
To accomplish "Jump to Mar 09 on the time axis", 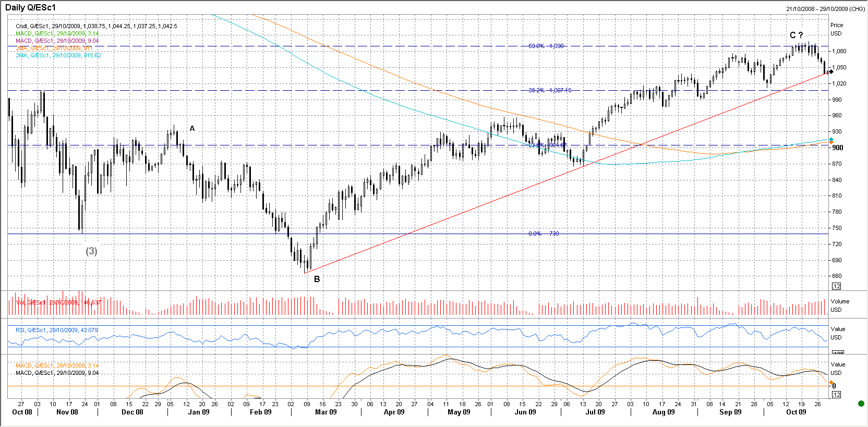I will (326, 412).
